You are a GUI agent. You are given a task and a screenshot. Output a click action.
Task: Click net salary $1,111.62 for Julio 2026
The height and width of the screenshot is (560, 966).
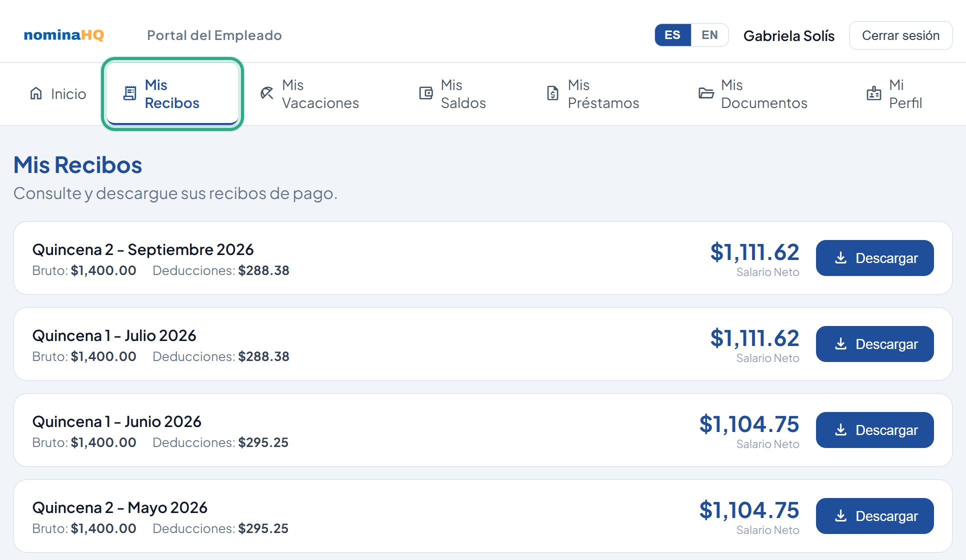755,338
